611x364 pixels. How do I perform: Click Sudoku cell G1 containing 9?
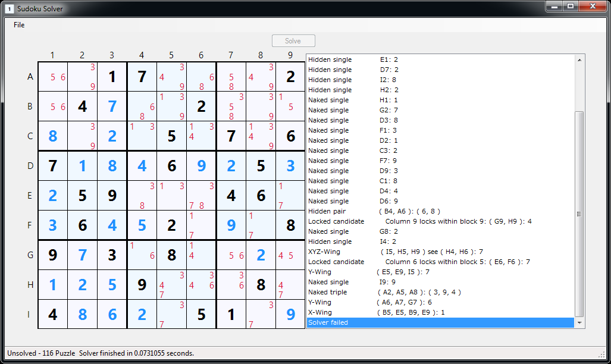pos(52,255)
